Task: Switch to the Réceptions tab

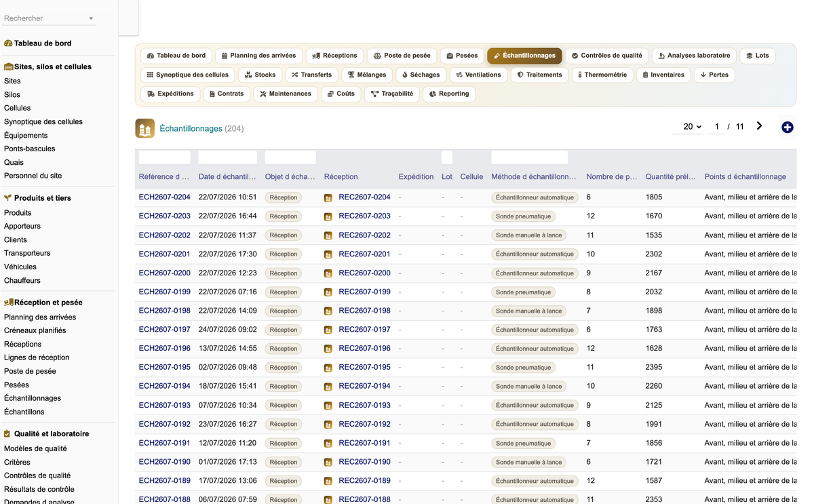Action: (x=335, y=56)
